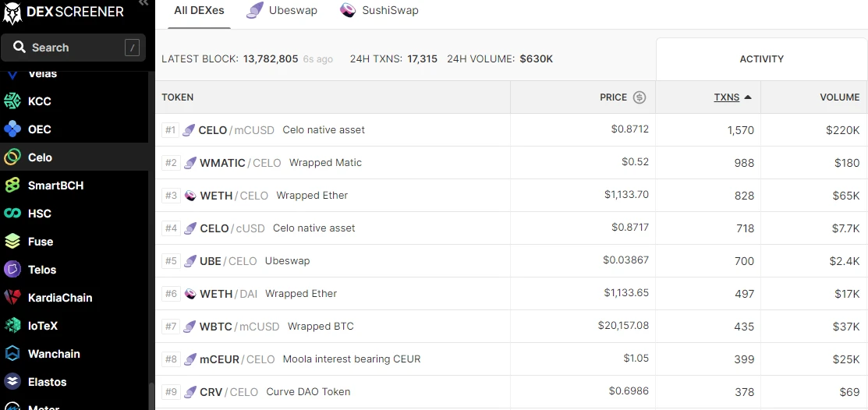The width and height of the screenshot is (868, 410).
Task: Select KCC chain icon in sidebar
Action: click(x=12, y=101)
